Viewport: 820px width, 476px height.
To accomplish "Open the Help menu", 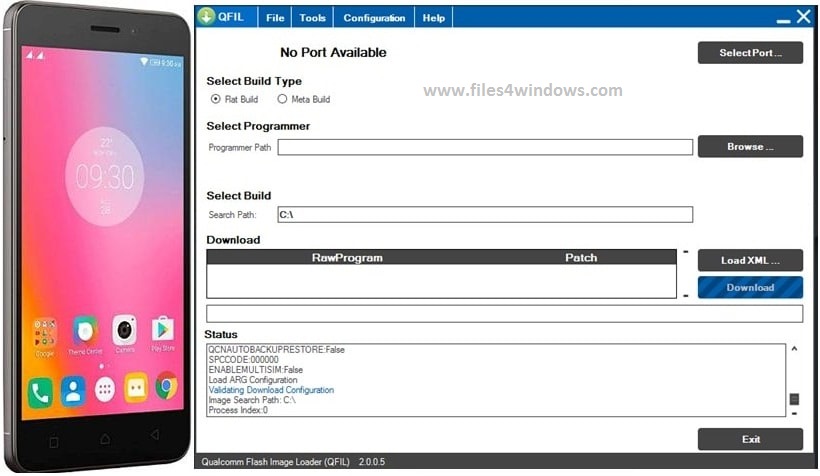I will tap(434, 18).
